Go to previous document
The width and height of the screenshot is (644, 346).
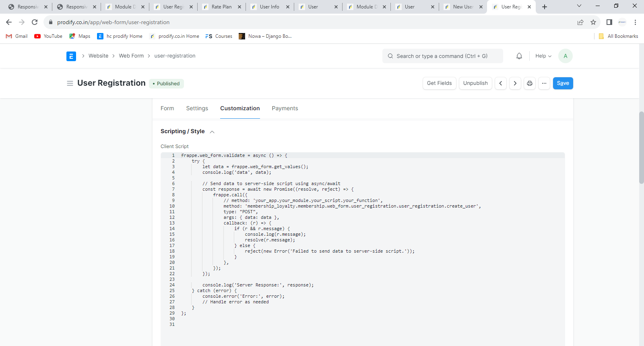tap(501, 83)
